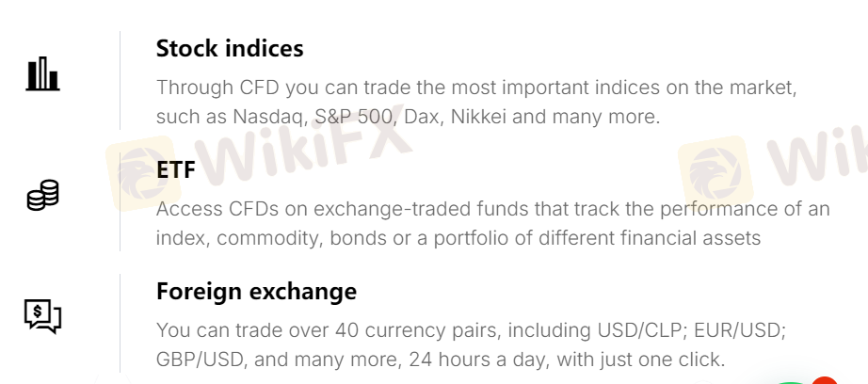The image size is (868, 384).
Task: Click the red notification badge at bottom
Action: click(x=826, y=380)
